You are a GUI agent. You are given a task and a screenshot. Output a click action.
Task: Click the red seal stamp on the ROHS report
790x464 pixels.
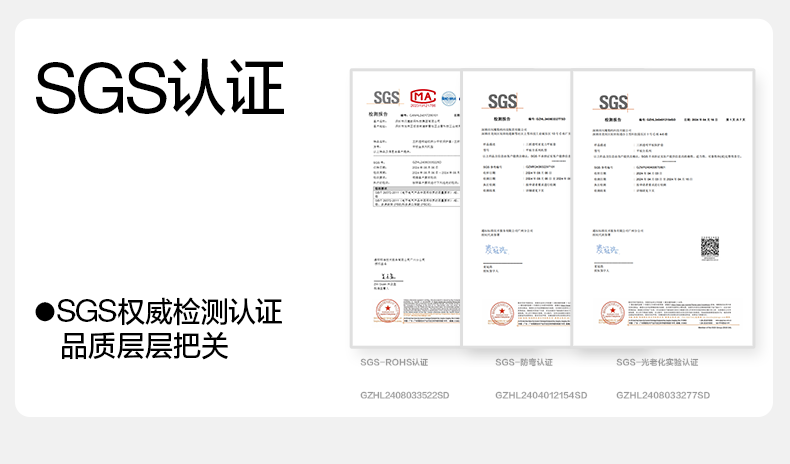click(387, 311)
